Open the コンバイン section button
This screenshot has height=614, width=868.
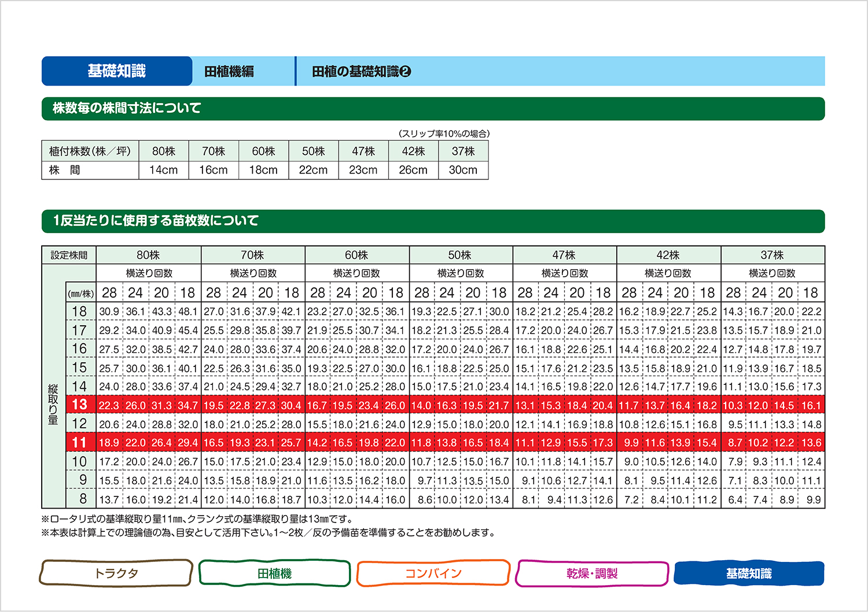[x=433, y=573]
